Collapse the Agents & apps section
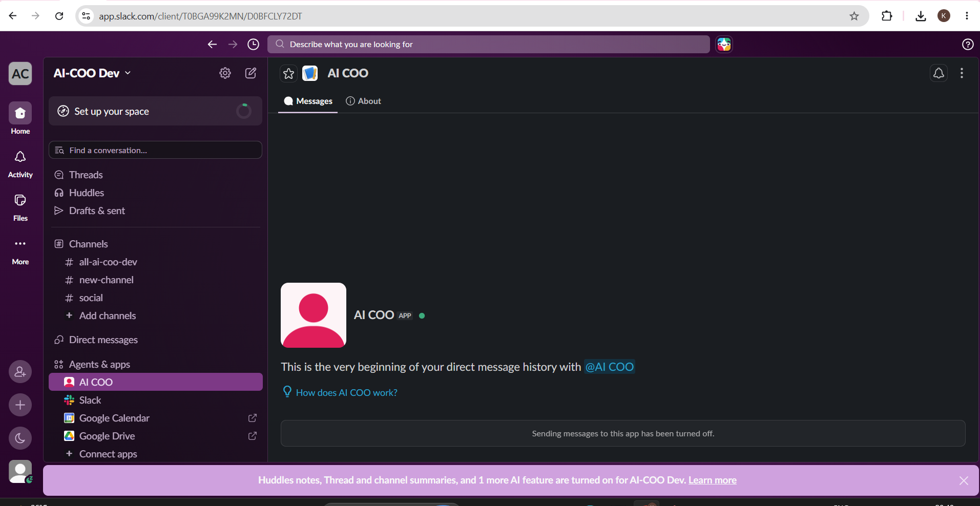 click(x=99, y=364)
